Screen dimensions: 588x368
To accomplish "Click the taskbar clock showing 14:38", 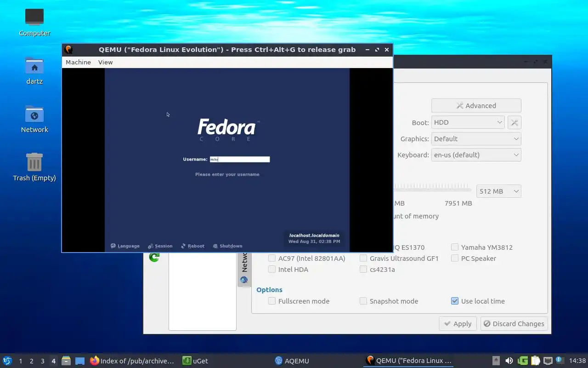I will click(x=577, y=361).
